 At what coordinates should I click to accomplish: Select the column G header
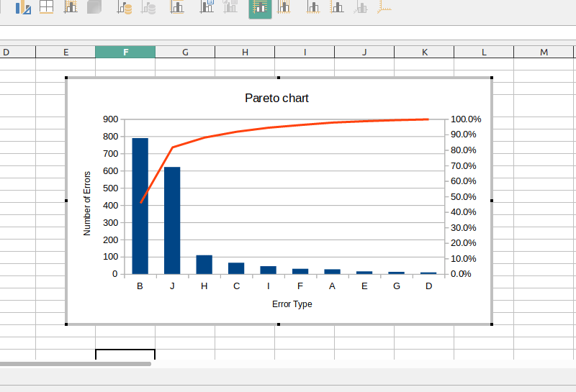coord(185,52)
